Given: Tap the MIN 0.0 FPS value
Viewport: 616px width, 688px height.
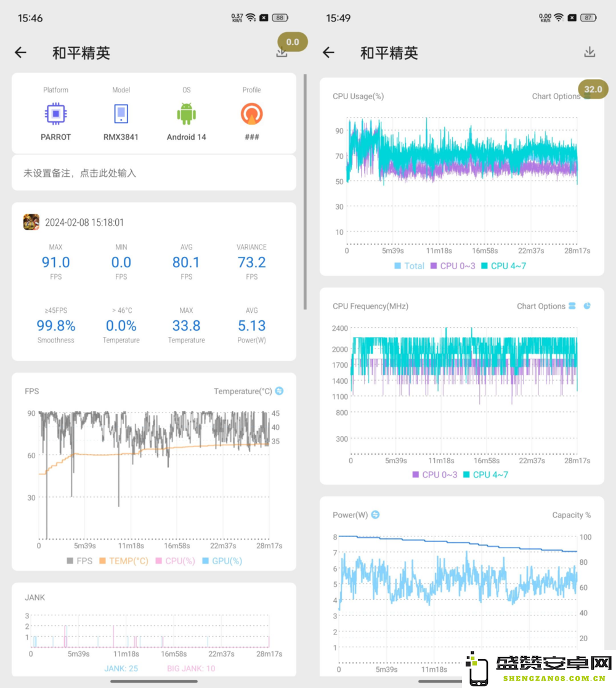Looking at the screenshot, I should [x=121, y=262].
